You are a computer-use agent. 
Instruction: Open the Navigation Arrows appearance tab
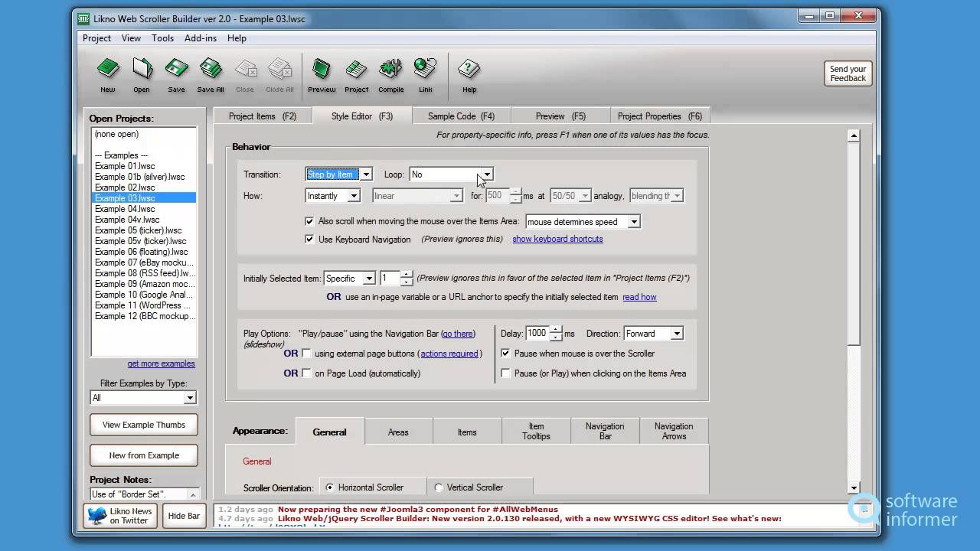point(674,432)
